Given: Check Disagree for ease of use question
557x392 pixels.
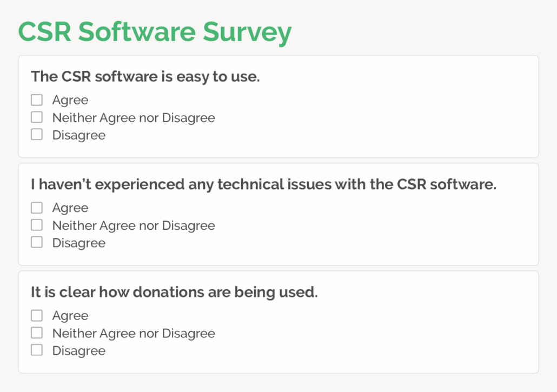Looking at the screenshot, I should (x=36, y=134).
